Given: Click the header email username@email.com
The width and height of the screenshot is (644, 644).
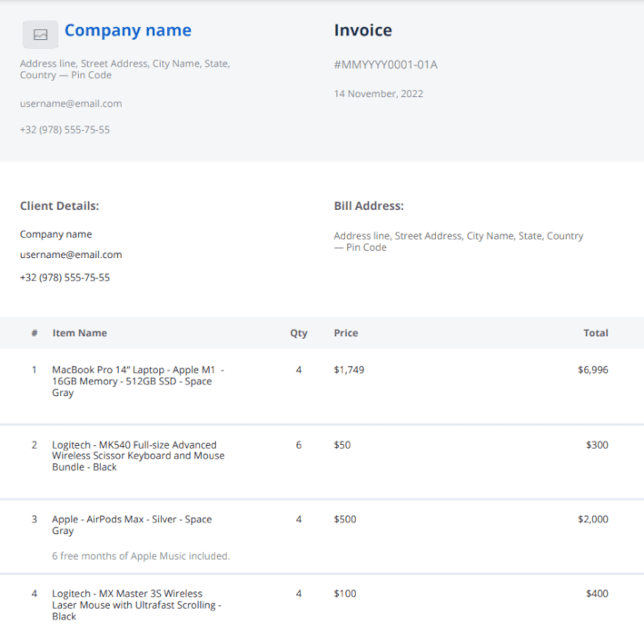Looking at the screenshot, I should pos(71,104).
